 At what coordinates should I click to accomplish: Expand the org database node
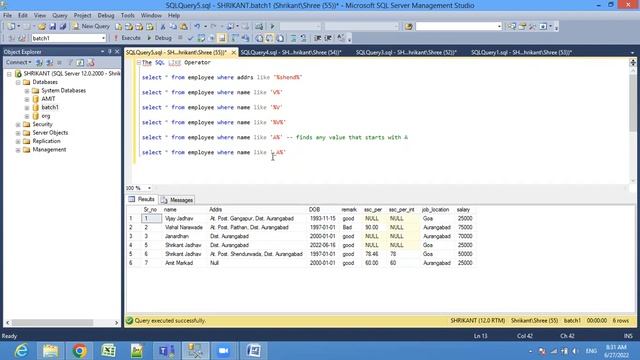[27, 116]
